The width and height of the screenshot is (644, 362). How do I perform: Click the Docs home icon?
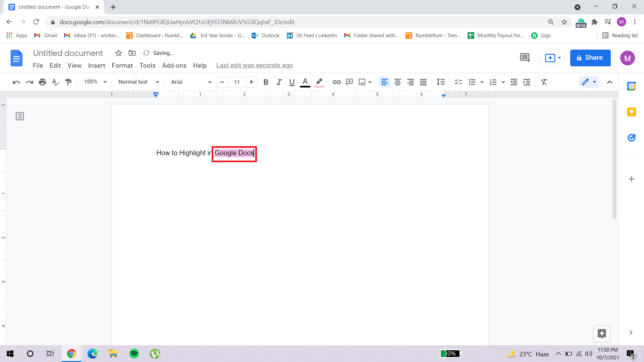click(x=16, y=58)
